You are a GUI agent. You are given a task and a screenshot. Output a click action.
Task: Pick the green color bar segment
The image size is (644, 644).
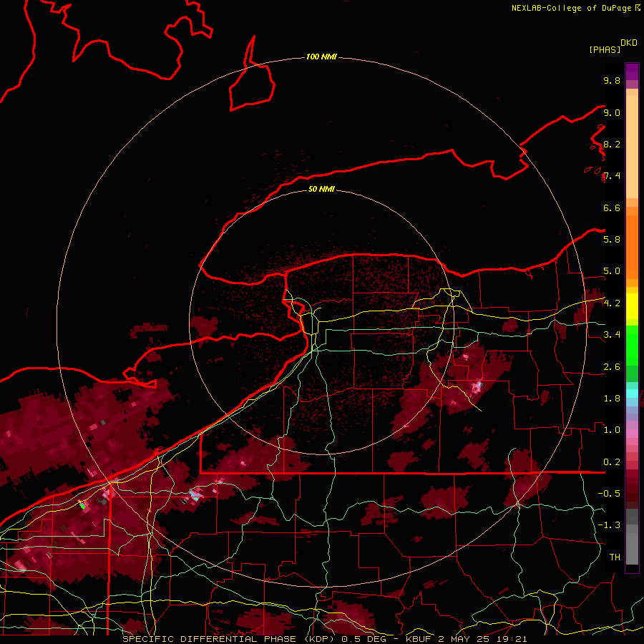[632, 345]
